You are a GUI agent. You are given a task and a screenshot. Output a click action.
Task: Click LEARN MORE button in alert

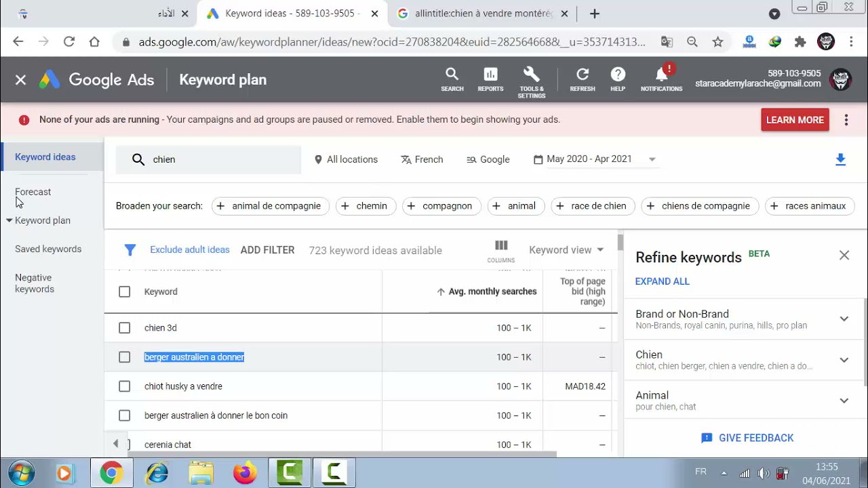(x=795, y=120)
